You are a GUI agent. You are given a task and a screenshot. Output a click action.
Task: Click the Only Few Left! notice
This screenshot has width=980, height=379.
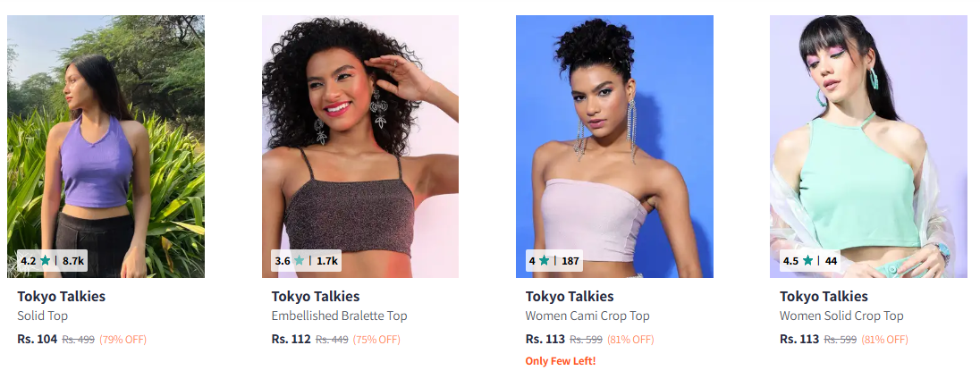[561, 361]
